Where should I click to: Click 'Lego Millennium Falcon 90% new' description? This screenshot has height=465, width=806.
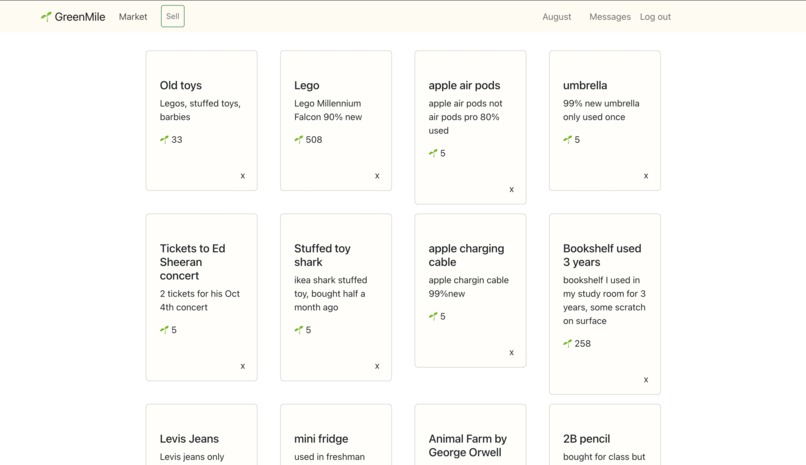pos(328,110)
